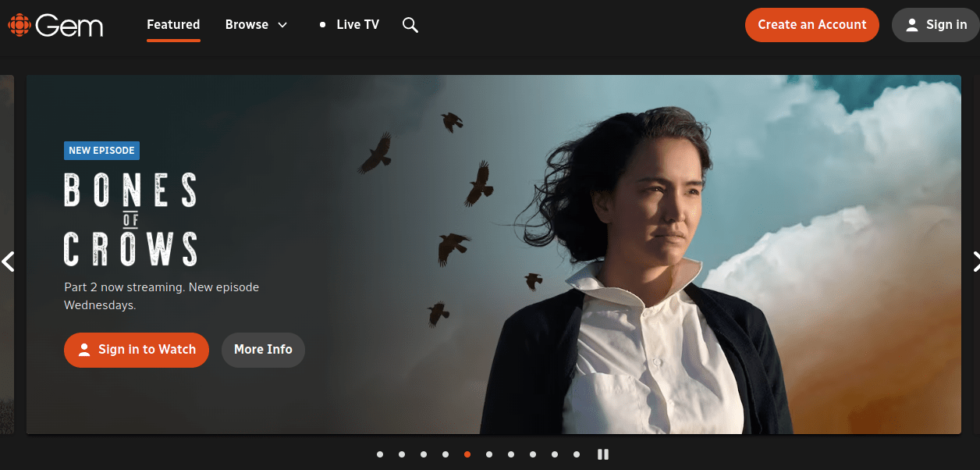Screen dimensions: 980x470
Task: Pause the carousel autoplay
Action: (602, 454)
